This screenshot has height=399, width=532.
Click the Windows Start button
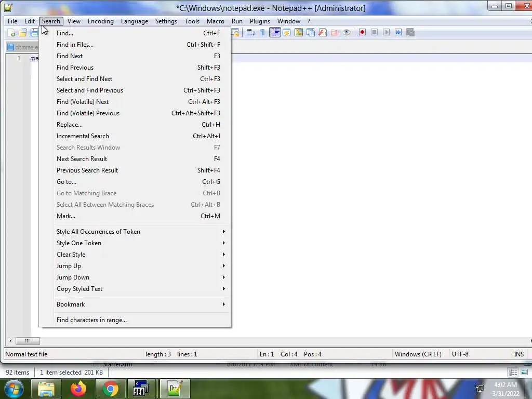(14, 389)
